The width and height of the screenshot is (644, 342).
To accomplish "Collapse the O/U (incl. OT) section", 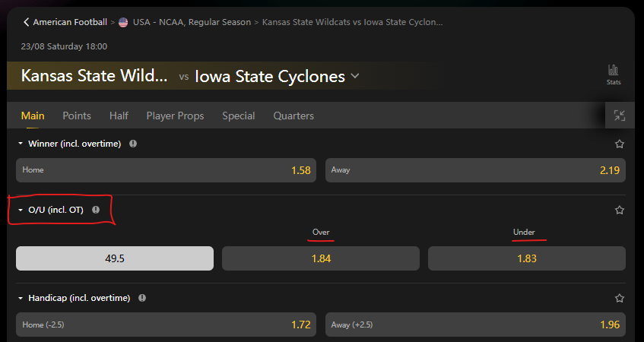I will pos(21,210).
